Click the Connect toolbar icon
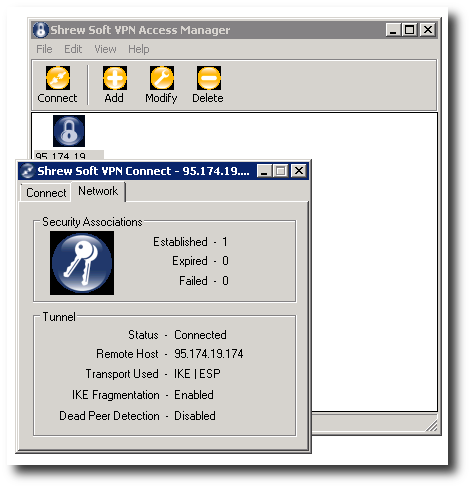The image size is (471, 488). pyautogui.click(x=58, y=78)
